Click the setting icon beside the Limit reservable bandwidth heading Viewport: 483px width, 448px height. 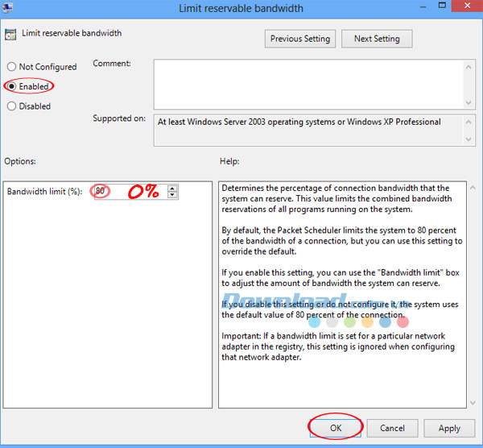click(11, 34)
